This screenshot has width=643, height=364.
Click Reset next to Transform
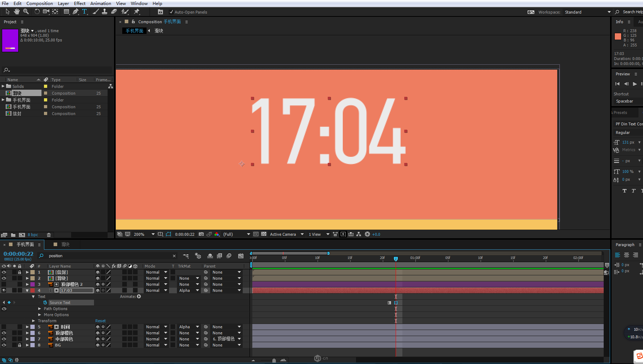pyautogui.click(x=100, y=321)
